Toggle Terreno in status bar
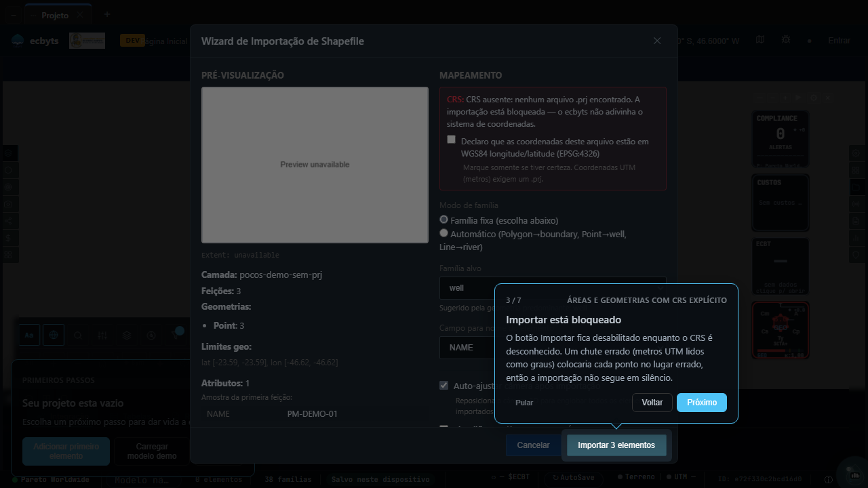This screenshot has height=488, width=868. pyautogui.click(x=635, y=477)
